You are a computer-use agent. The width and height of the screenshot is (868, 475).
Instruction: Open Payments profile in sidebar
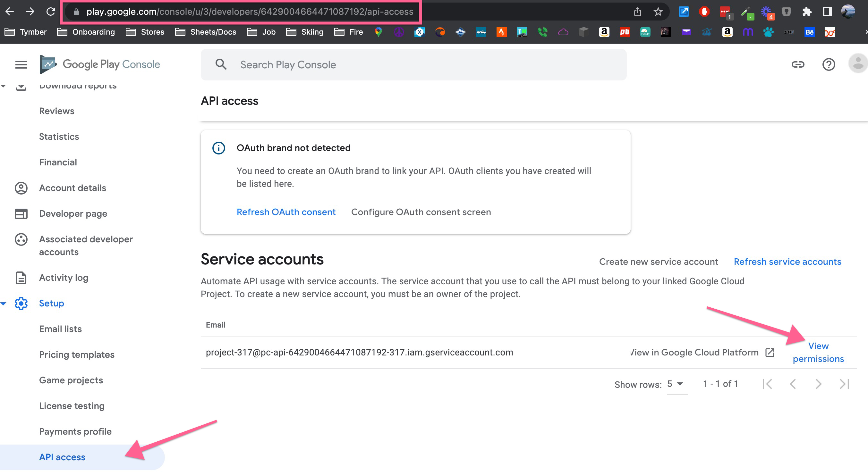point(75,431)
